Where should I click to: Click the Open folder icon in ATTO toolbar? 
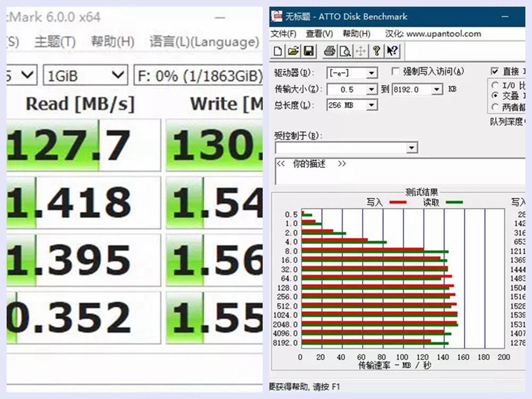(x=293, y=52)
